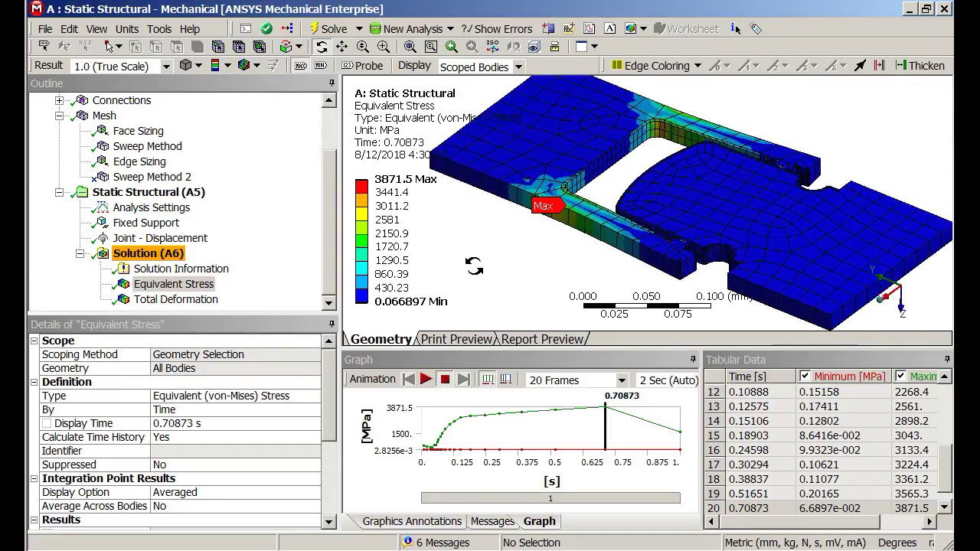Collapse the Solution (A6) node
The height and width of the screenshot is (551, 980).
[x=80, y=253]
